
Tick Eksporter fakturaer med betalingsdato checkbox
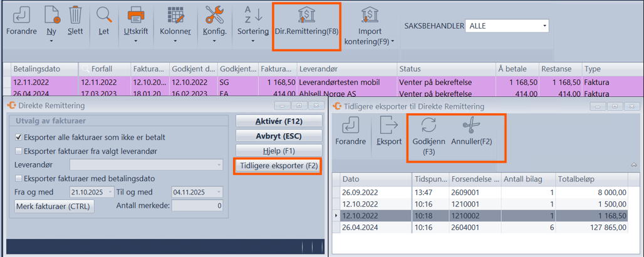[x=19, y=179]
